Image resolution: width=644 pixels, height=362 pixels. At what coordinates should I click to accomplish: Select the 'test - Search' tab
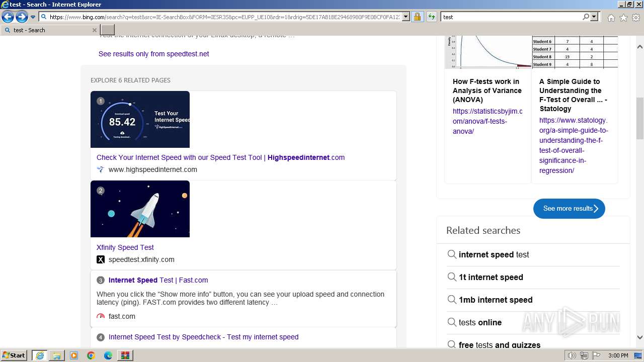point(50,30)
